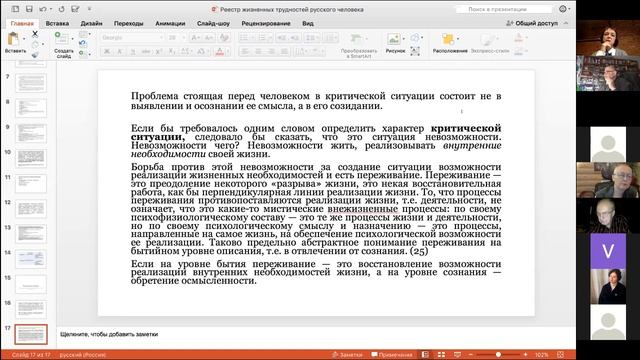Align text to the left

pyautogui.click(x=245, y=51)
